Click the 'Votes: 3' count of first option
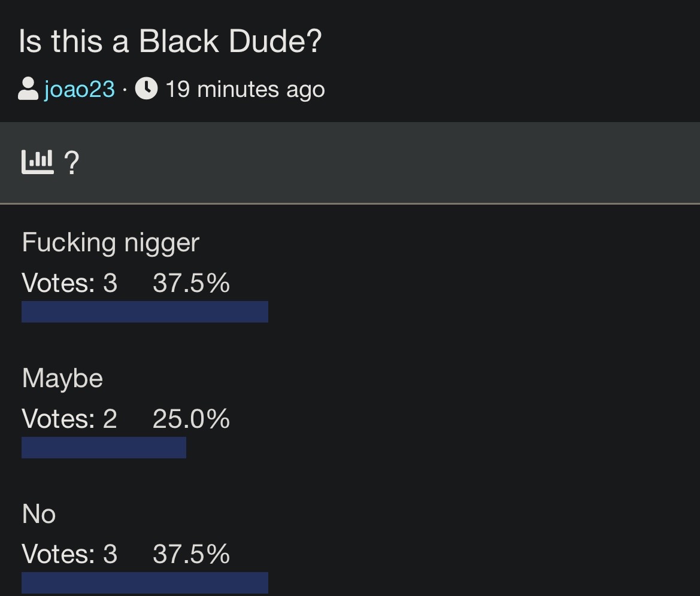 [69, 283]
